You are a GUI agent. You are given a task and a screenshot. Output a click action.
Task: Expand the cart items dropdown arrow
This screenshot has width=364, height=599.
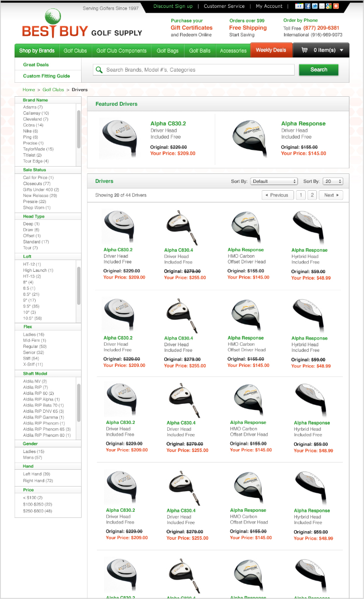point(342,50)
